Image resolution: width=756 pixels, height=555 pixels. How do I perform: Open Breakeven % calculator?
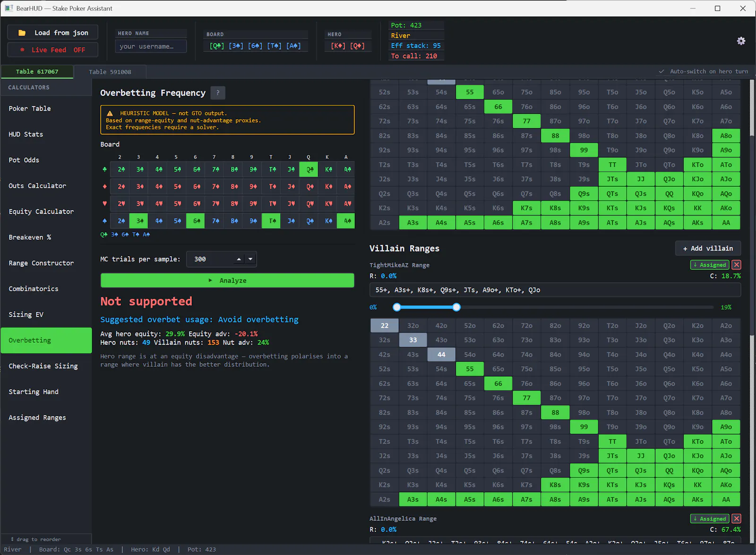[46, 237]
